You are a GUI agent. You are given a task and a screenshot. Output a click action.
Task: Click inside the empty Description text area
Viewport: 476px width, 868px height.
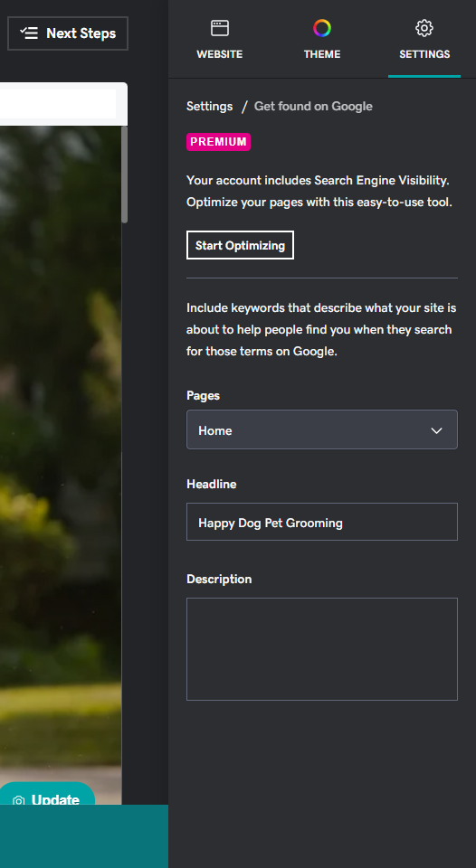click(x=322, y=649)
